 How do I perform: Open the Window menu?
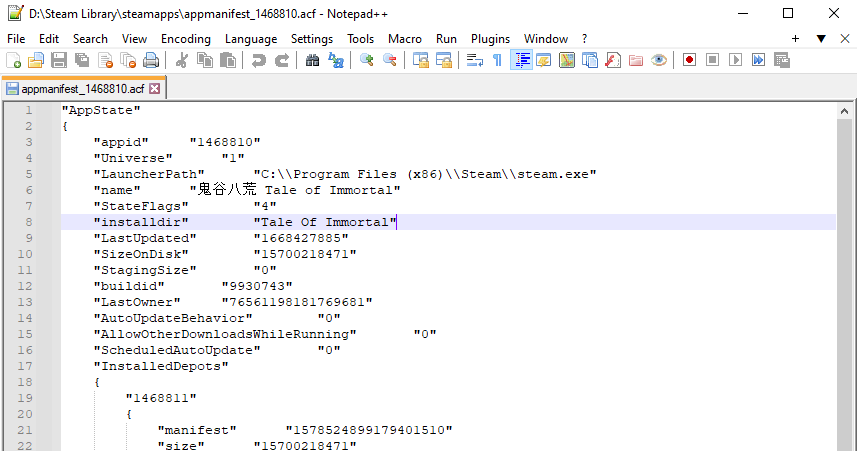545,39
